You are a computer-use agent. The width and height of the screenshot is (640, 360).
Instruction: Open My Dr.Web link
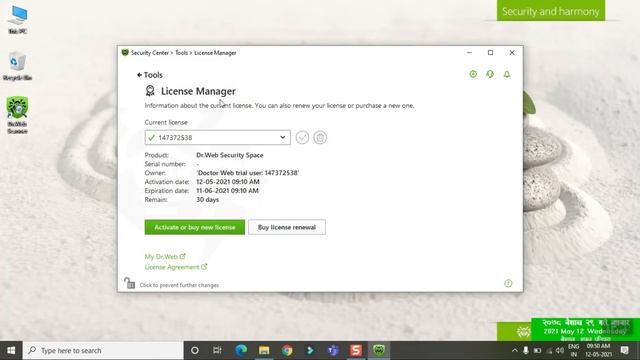pos(165,257)
